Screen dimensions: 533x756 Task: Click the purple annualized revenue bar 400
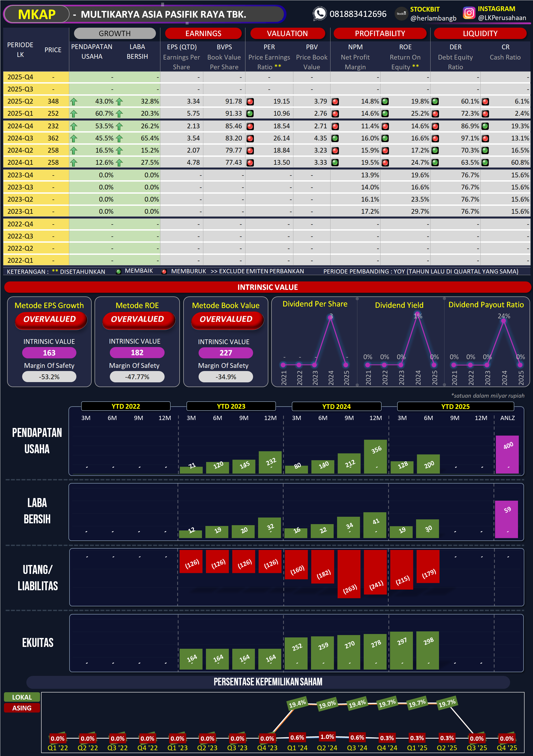point(507,454)
